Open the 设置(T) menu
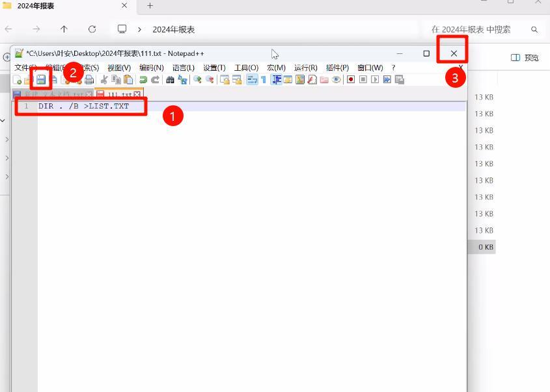550x392 pixels. (x=214, y=68)
